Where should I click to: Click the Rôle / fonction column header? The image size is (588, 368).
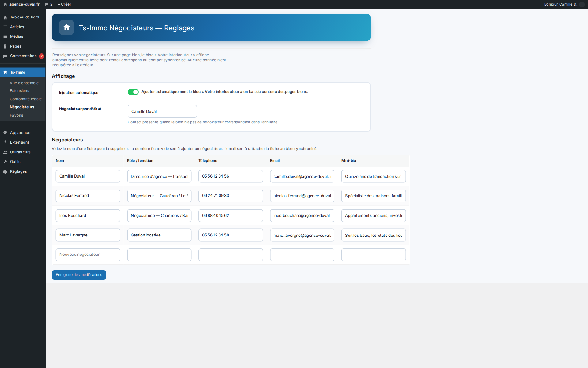point(140,161)
